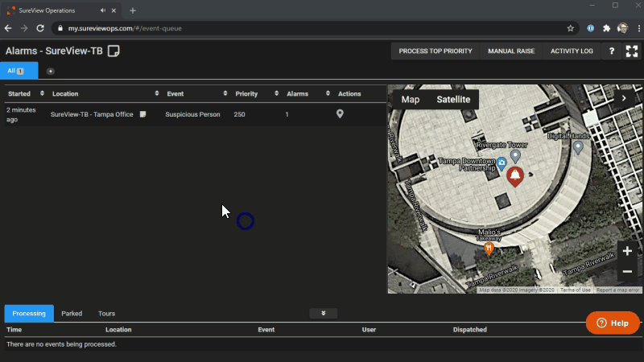Image resolution: width=644 pixels, height=362 pixels.
Task: Open the note icon next to Tampa Office location
Action: 143,114
